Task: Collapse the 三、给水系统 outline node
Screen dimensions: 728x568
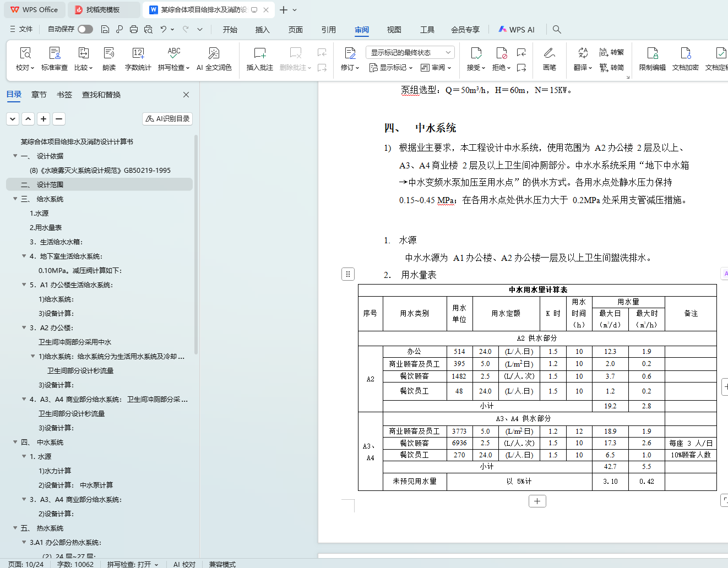Action: coord(15,199)
